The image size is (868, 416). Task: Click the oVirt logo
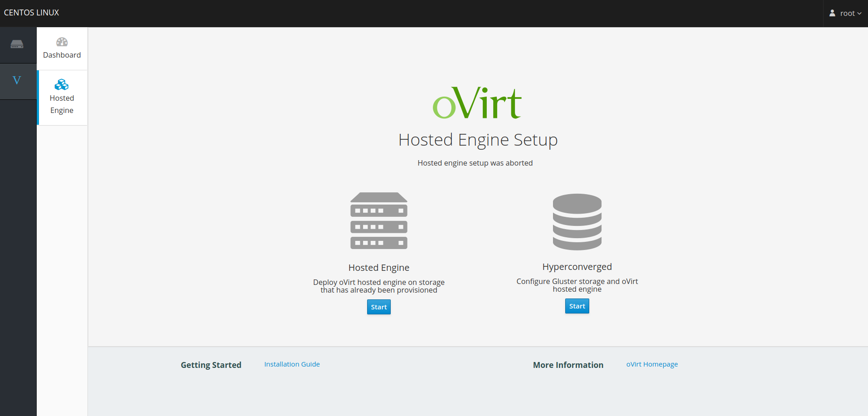[x=476, y=103]
